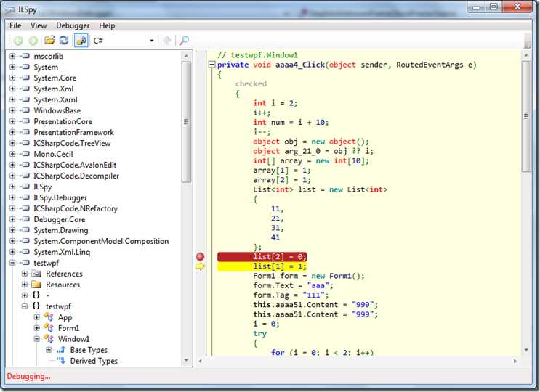Screen dimensions: 540x392
Task: Click the yellow current-line arrow in the margin
Action: coord(201,266)
